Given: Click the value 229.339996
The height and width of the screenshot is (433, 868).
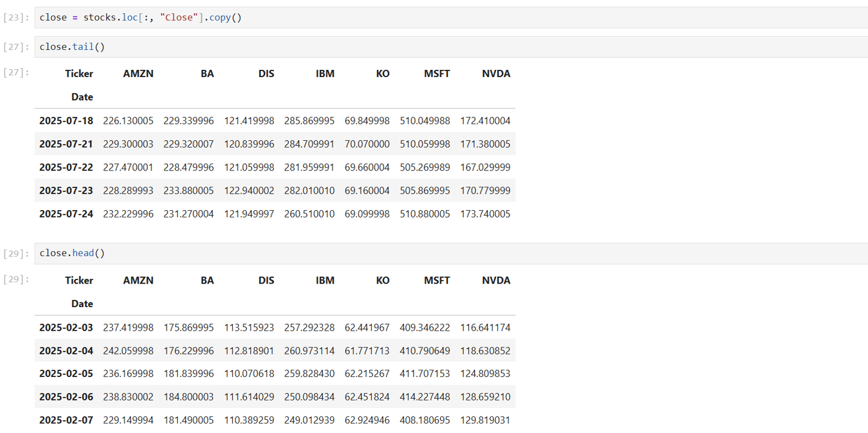Looking at the screenshot, I should [x=189, y=120].
